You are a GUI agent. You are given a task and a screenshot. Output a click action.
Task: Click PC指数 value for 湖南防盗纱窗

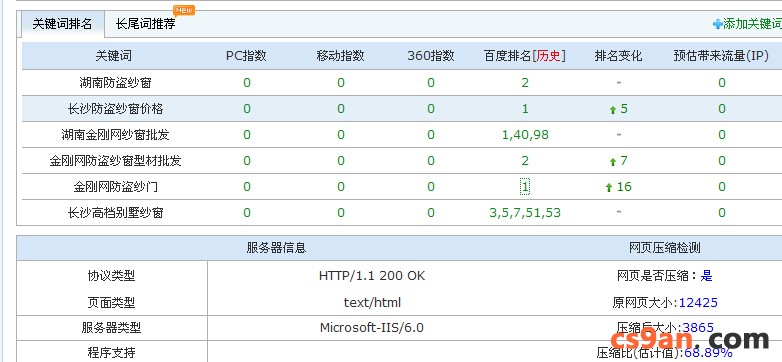[247, 83]
